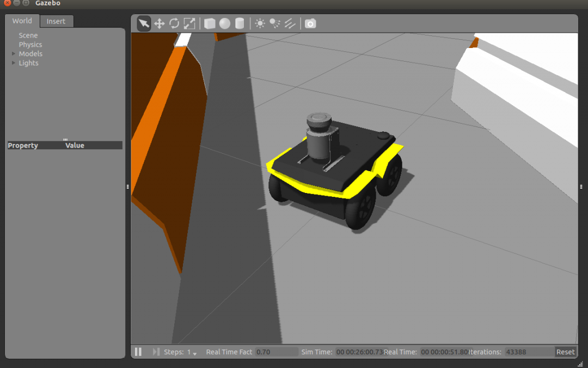This screenshot has width=588, height=368.
Task: Select the arrow selection mode tool
Action: [144, 23]
